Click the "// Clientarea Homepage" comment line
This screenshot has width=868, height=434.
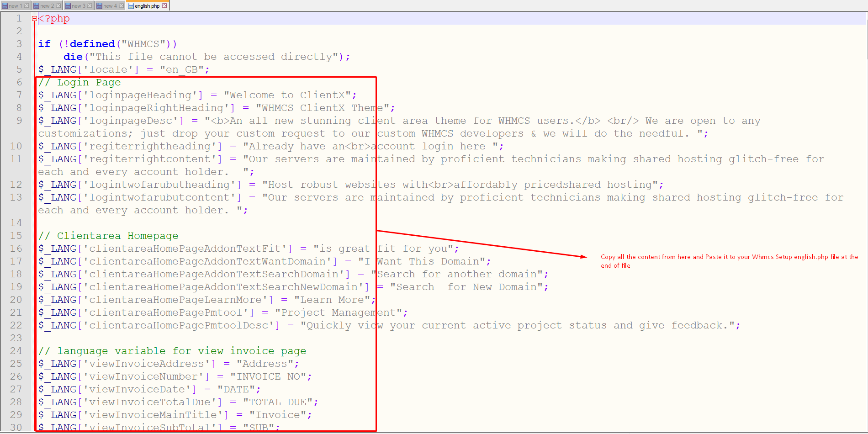tap(108, 236)
